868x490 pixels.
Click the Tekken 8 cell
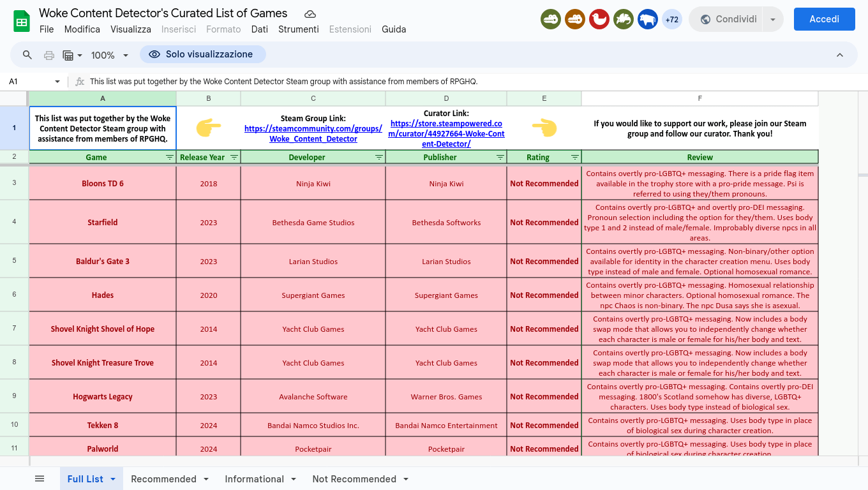[103, 425]
